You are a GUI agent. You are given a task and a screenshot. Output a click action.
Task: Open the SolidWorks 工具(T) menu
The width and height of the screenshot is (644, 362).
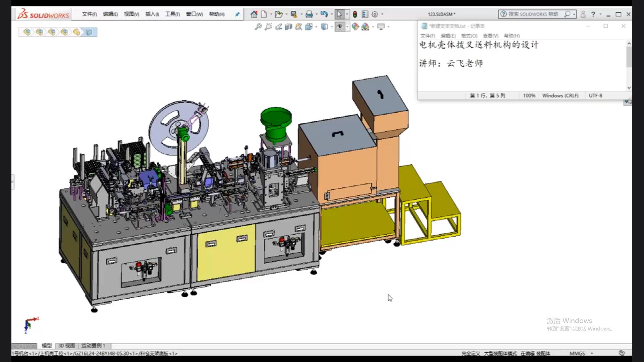tap(172, 14)
